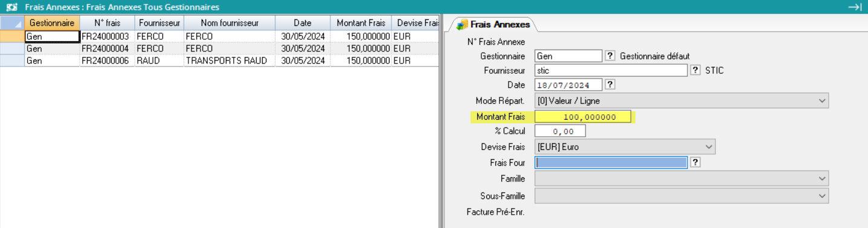
Task: Click the Montant Frais input field
Action: click(x=583, y=117)
